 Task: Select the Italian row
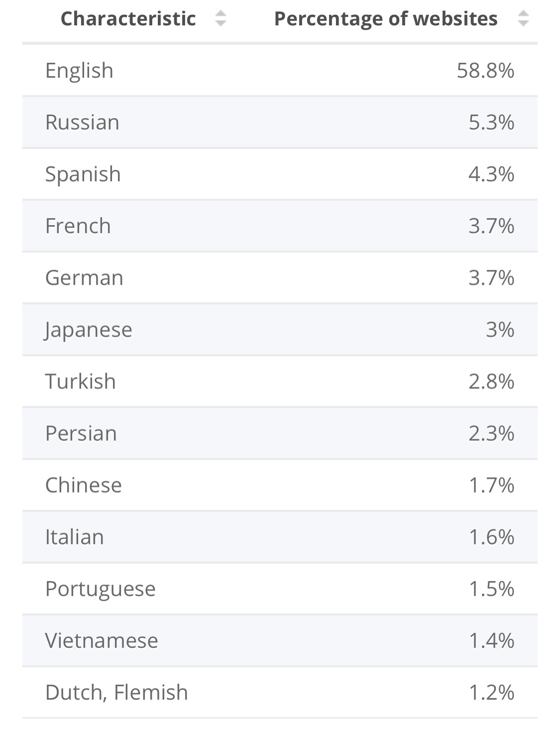[280, 537]
